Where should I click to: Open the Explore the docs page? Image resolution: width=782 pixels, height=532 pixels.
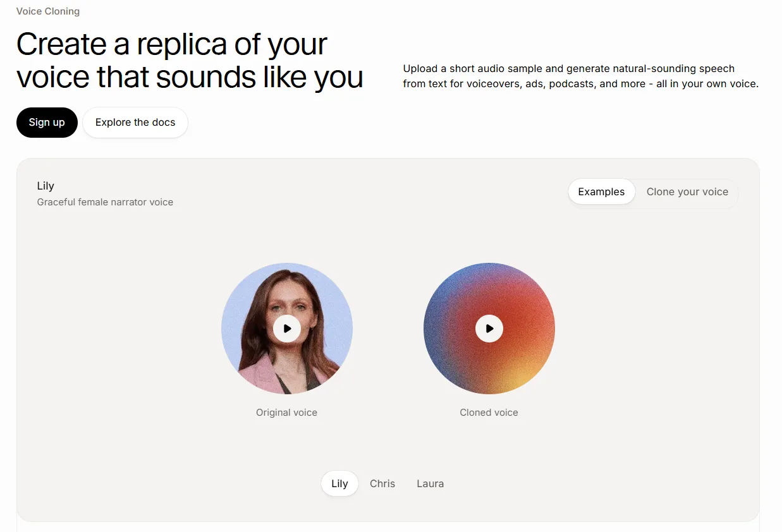coord(135,122)
